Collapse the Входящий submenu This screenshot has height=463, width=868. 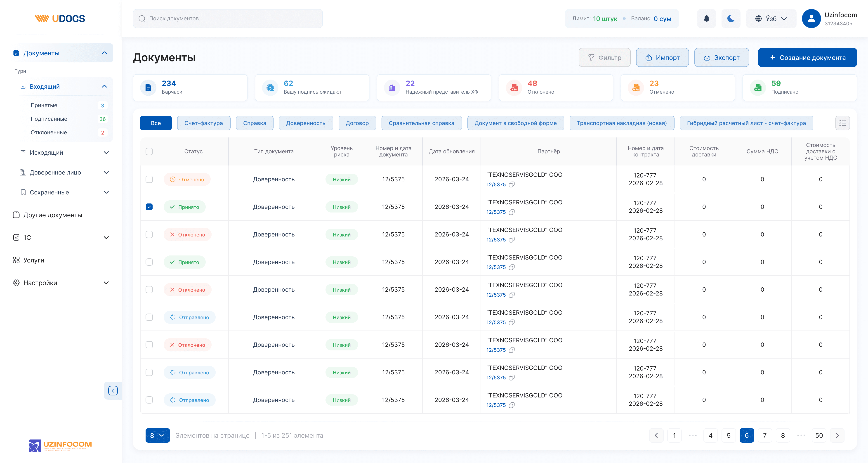(x=104, y=87)
